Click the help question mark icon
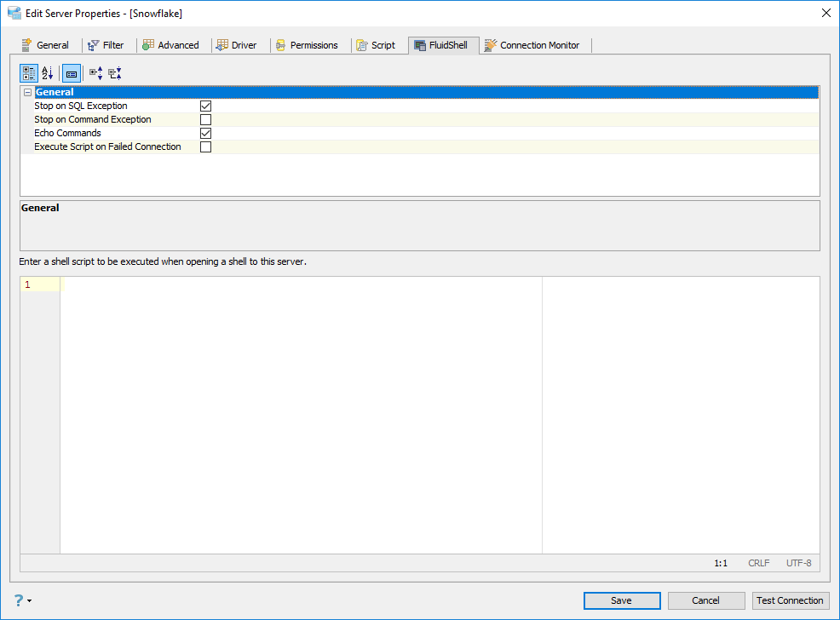 [x=18, y=600]
